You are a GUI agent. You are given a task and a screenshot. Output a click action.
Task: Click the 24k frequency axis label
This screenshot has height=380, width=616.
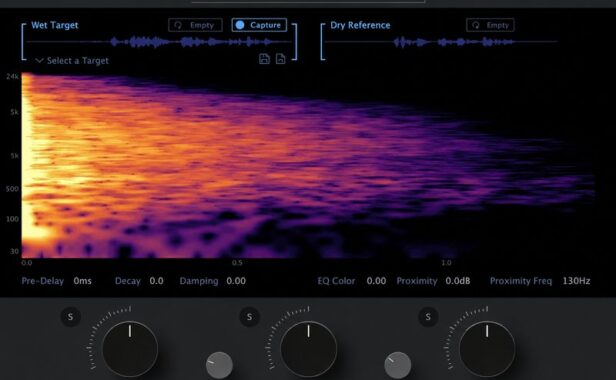click(12, 77)
